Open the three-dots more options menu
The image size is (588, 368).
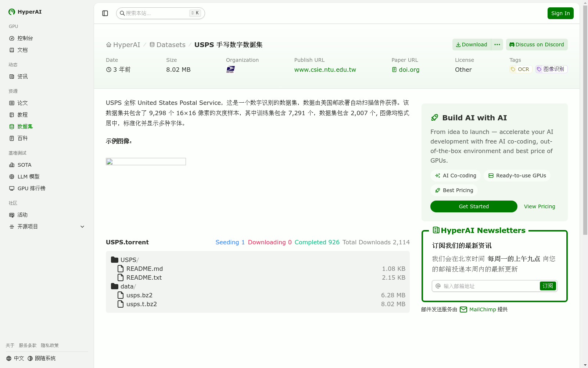point(497,45)
